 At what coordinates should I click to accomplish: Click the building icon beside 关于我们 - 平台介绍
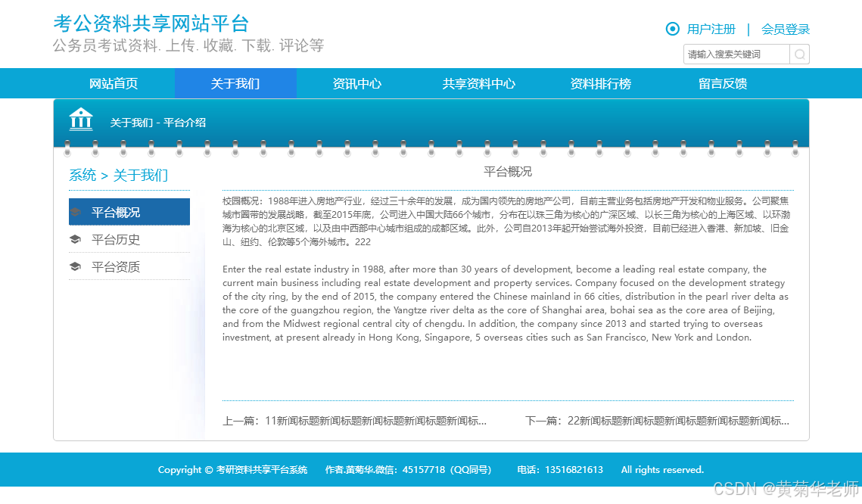(x=81, y=119)
